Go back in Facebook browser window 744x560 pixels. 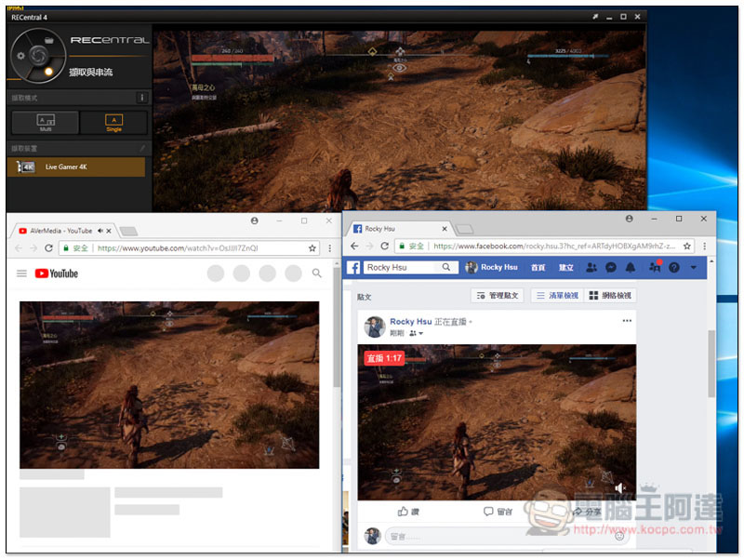click(x=354, y=246)
